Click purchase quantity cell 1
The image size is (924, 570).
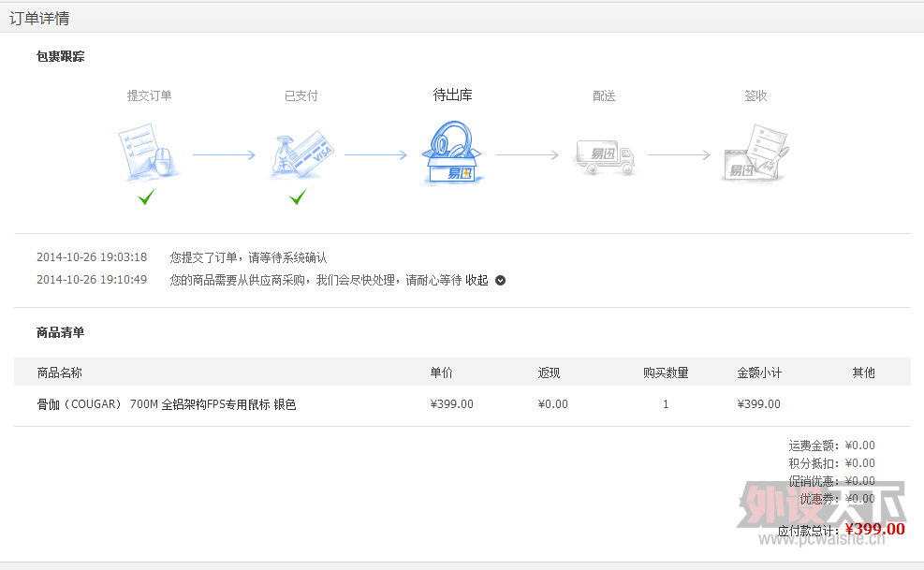(666, 404)
